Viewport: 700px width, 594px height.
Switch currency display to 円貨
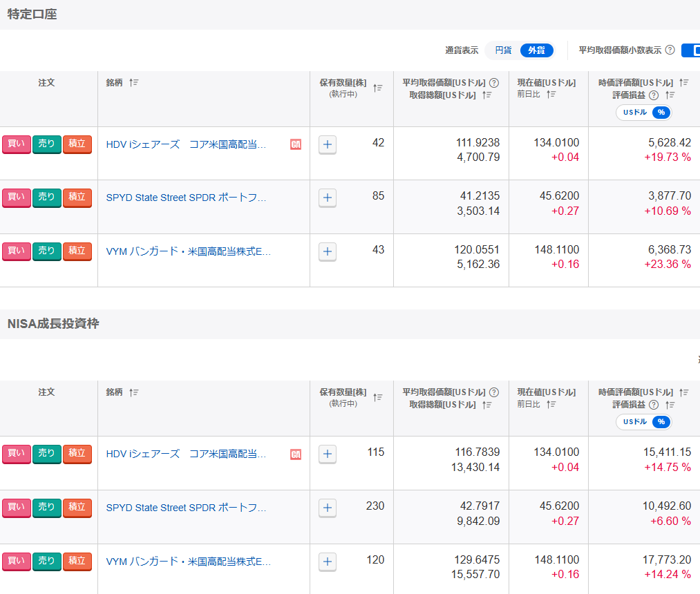point(503,50)
